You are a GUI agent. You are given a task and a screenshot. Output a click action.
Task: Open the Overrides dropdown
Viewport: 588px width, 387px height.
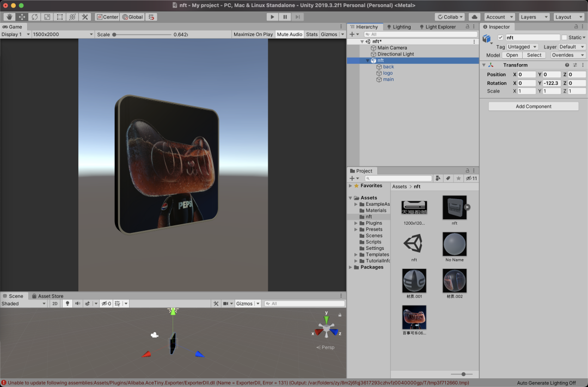(x=568, y=55)
